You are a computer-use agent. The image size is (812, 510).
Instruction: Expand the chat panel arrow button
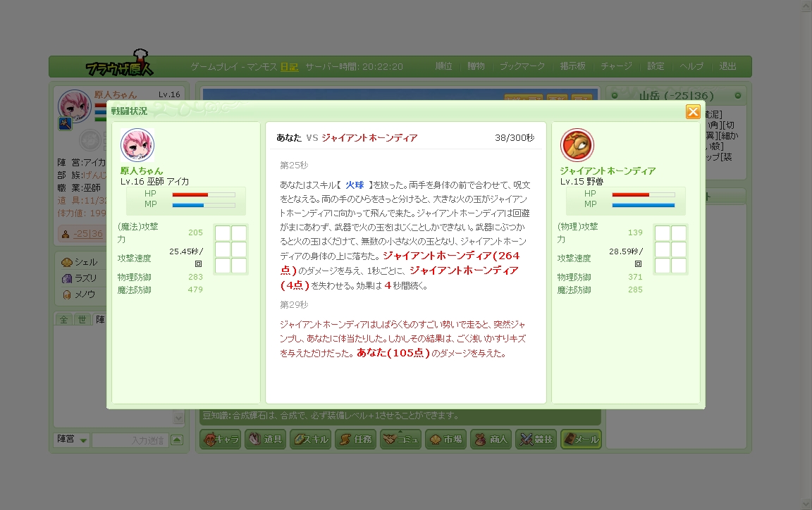click(x=177, y=440)
